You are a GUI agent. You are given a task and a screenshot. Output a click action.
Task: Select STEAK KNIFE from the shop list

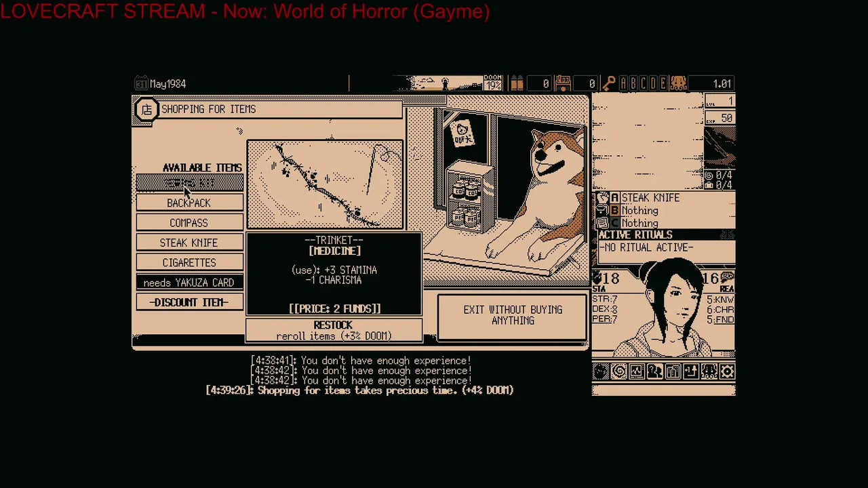(189, 243)
